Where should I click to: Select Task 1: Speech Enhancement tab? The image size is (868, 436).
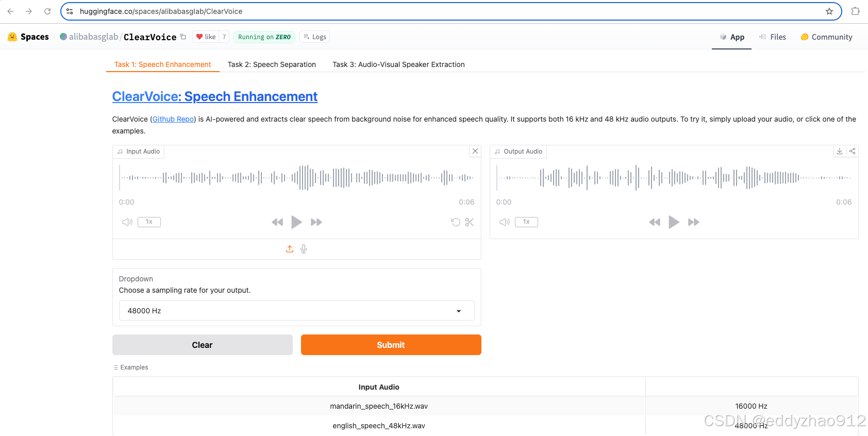pos(163,64)
